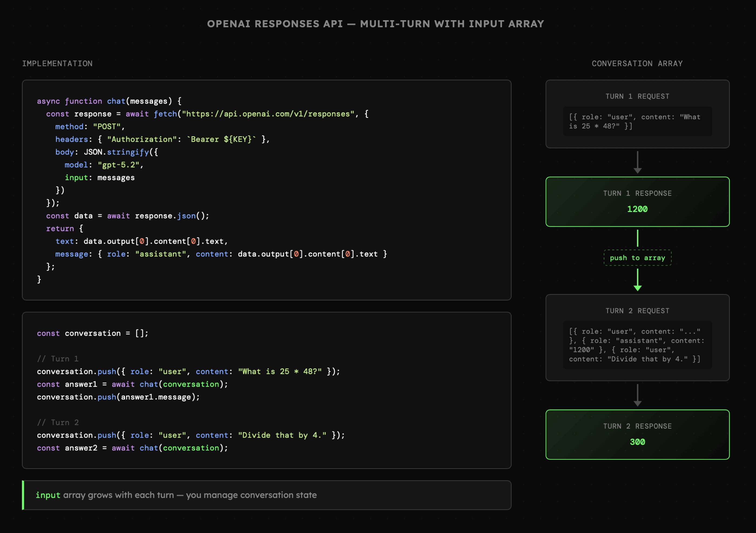Click the Implementation section heading

tap(57, 63)
